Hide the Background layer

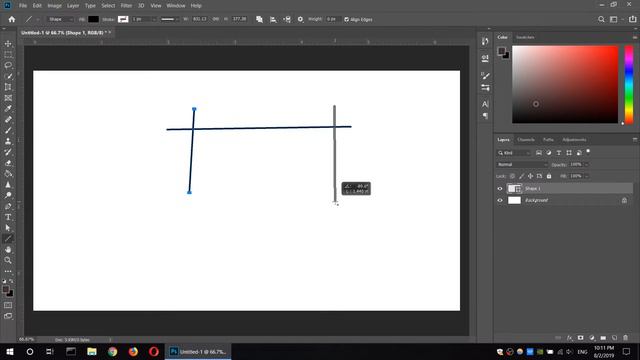click(500, 200)
